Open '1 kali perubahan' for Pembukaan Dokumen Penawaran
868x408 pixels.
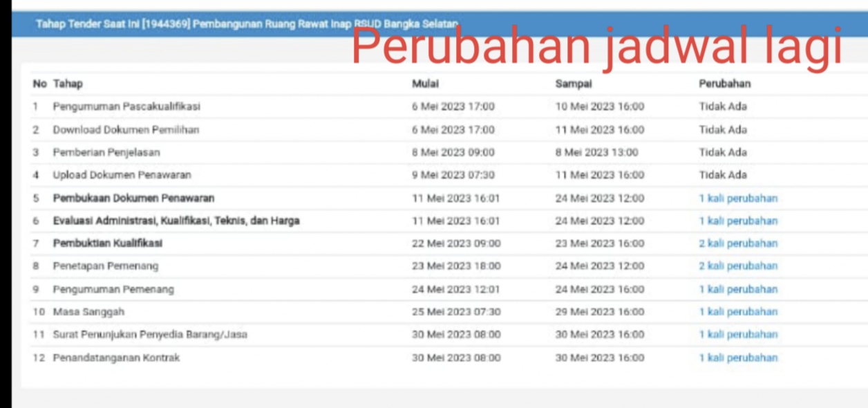click(738, 198)
